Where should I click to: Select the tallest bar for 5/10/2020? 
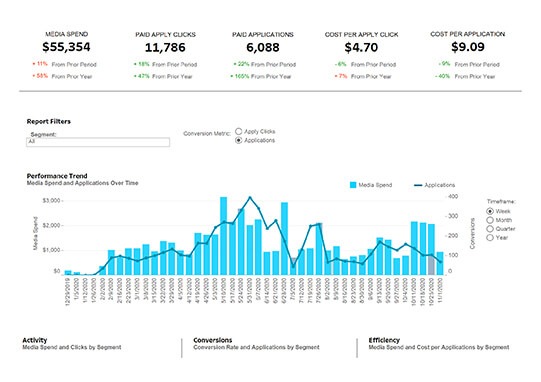point(224,236)
